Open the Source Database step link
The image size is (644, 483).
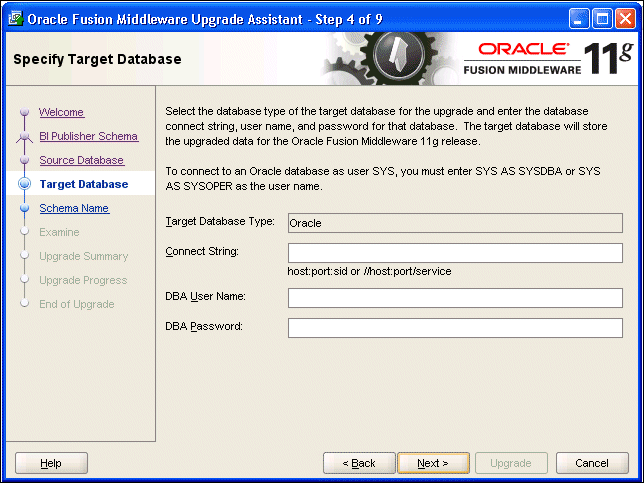[82, 160]
